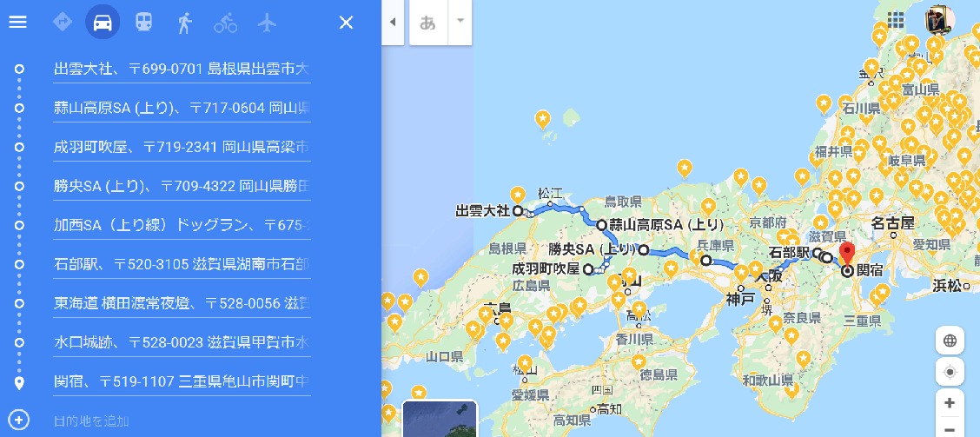This screenshot has height=437, width=980.
Task: Click 福井県 prefecture label
Action: 834,150
